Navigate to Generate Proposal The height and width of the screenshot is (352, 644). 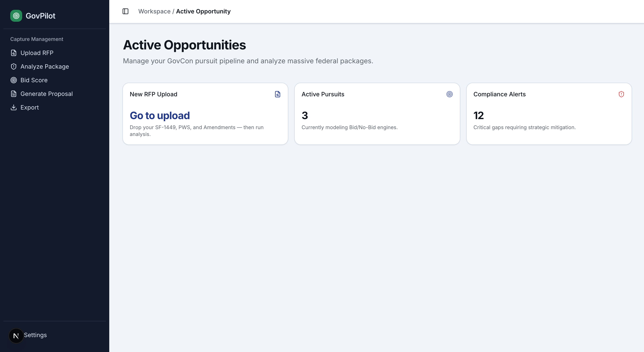pos(47,94)
